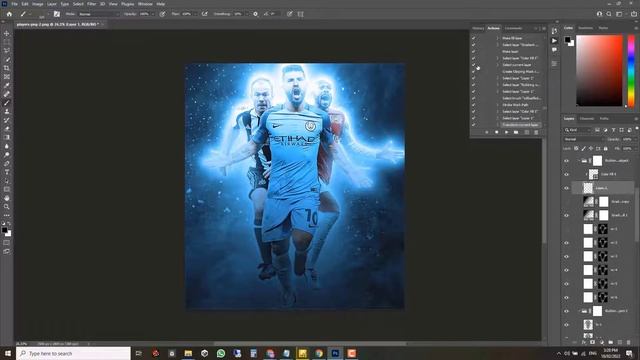The width and height of the screenshot is (640, 360).
Task: Stop recording in Actions panel
Action: tap(487, 132)
